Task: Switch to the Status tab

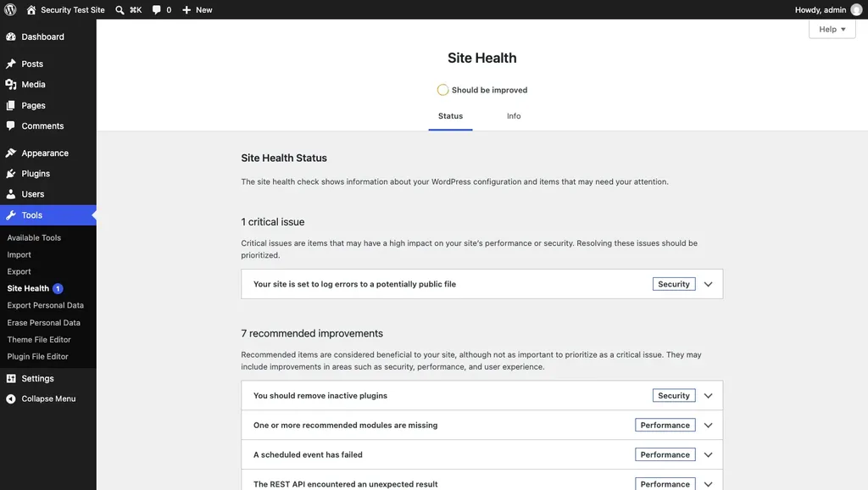Action: pyautogui.click(x=450, y=115)
